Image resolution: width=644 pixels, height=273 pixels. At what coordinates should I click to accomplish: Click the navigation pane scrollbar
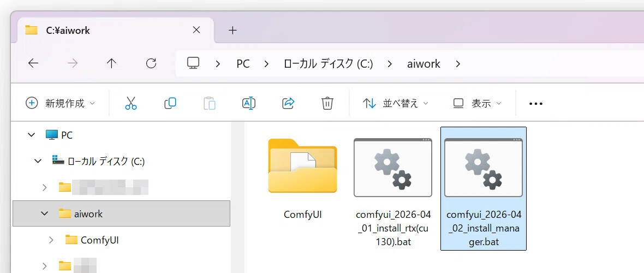(x=238, y=197)
